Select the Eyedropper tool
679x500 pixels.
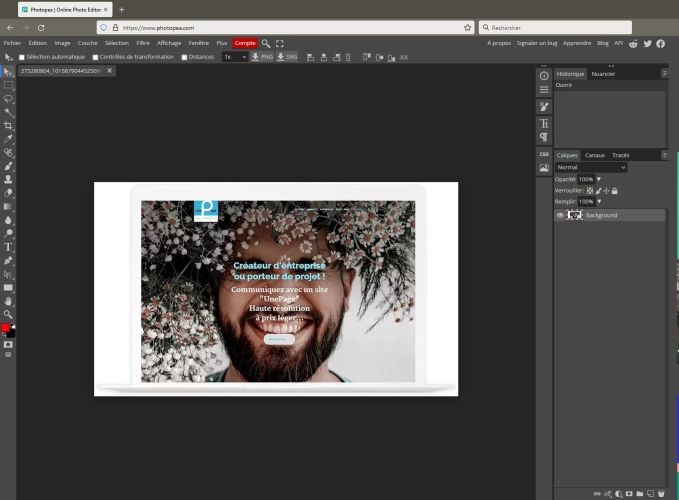[x=8, y=139]
